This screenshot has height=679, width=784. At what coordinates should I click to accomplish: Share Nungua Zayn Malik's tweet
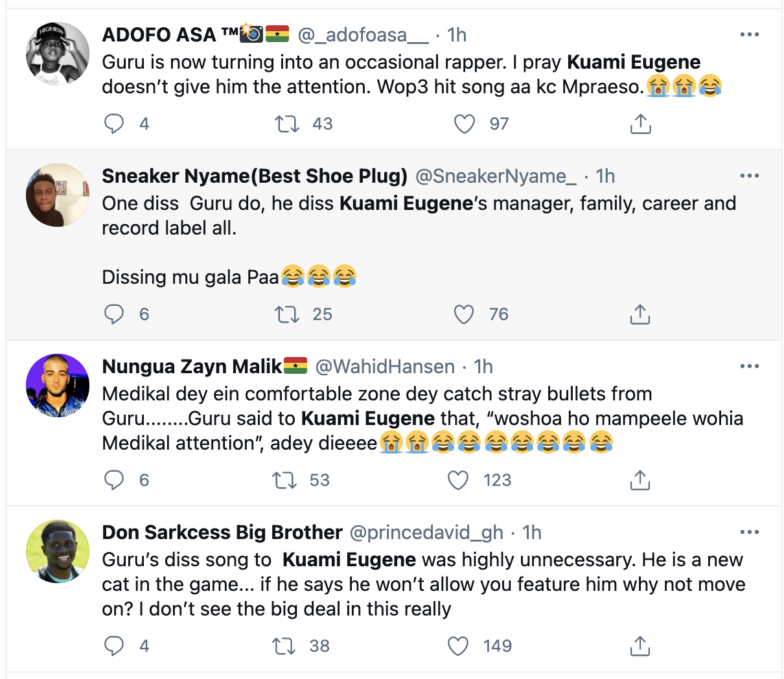pos(640,480)
